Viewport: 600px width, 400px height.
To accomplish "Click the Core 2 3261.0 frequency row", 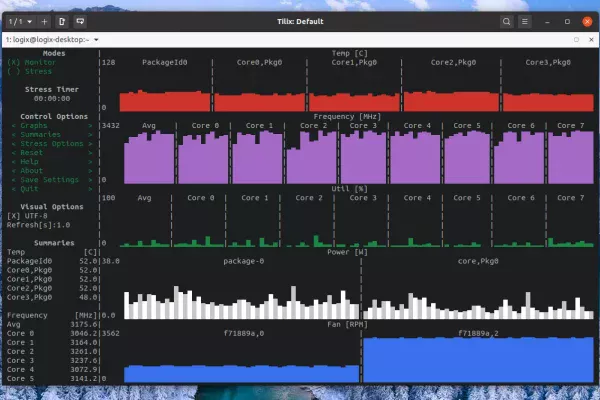I will 52,351.
